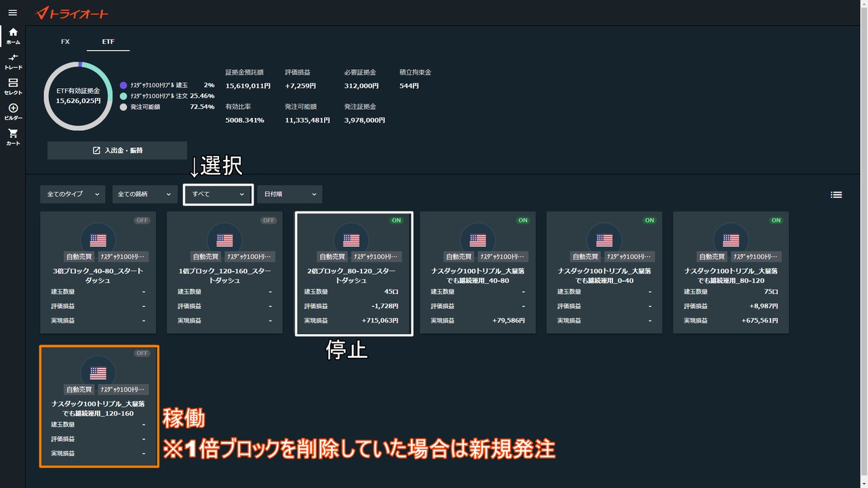Open the すべて status filter dropdown
This screenshot has width=868, height=488.
pos(218,195)
